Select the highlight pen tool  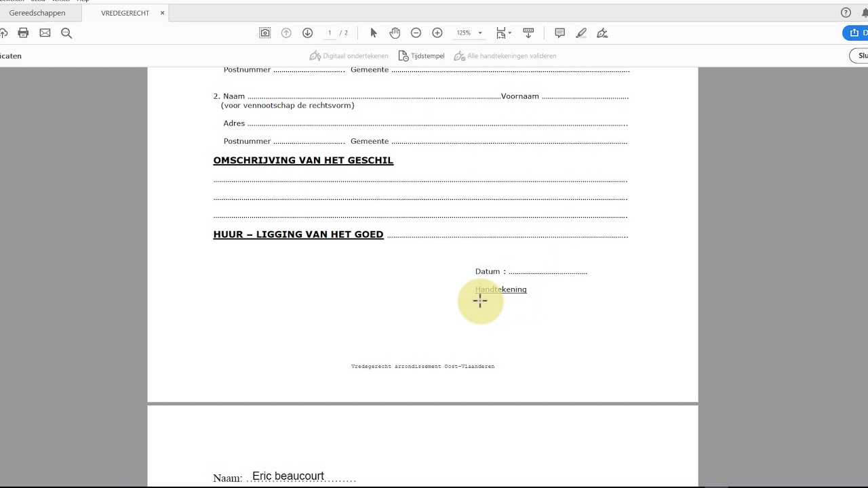pyautogui.click(x=581, y=33)
